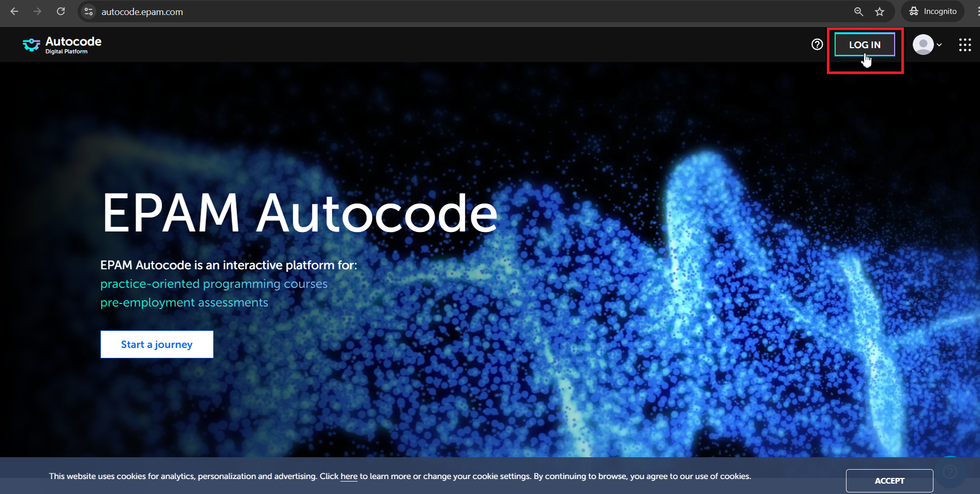Click the autocode.epam.com URL text

142,11
